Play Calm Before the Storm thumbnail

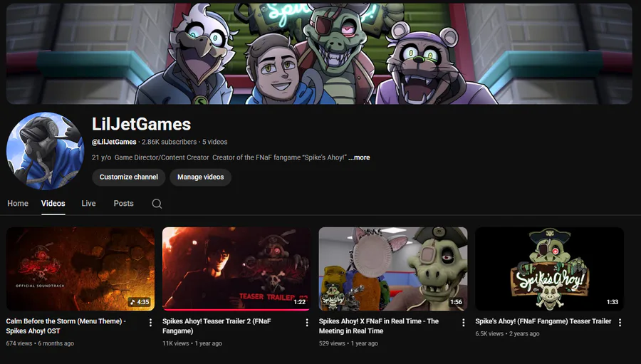[x=80, y=269]
